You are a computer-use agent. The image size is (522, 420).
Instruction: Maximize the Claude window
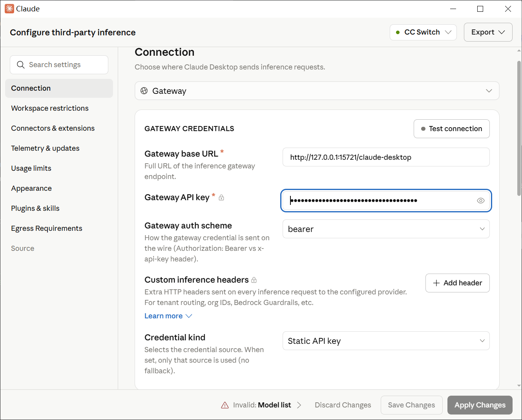pyautogui.click(x=480, y=9)
